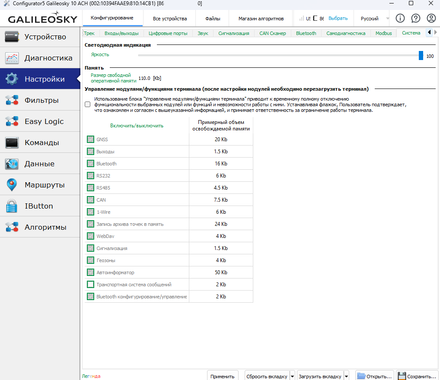Toggle the GNSS module checkbox
The image size is (440, 380).
pos(90,139)
